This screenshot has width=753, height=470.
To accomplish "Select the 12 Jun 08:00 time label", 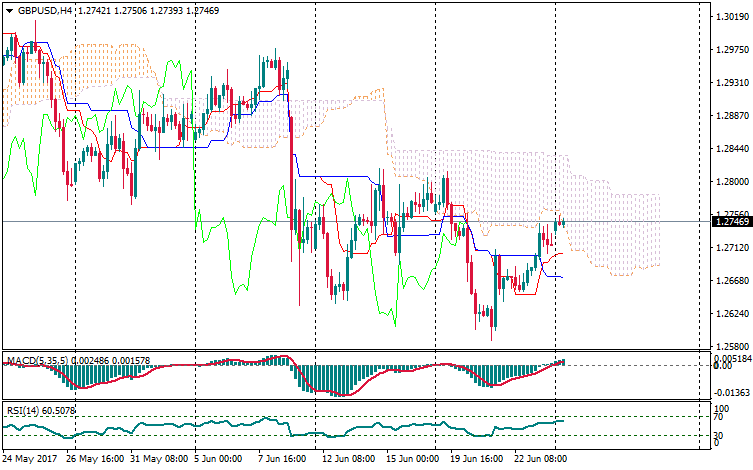I will point(346,458).
